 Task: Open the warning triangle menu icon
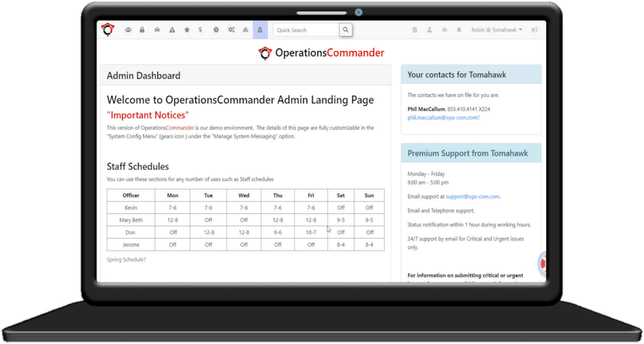[x=172, y=30]
